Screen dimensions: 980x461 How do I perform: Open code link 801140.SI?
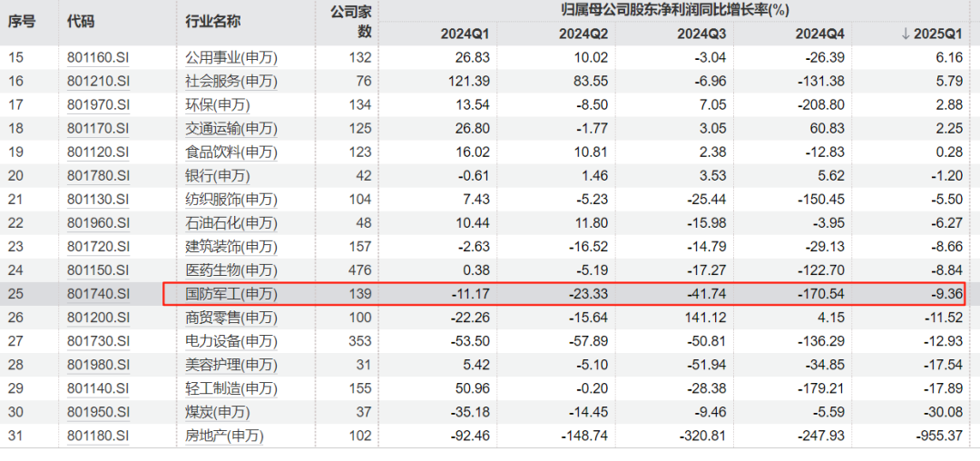click(98, 387)
